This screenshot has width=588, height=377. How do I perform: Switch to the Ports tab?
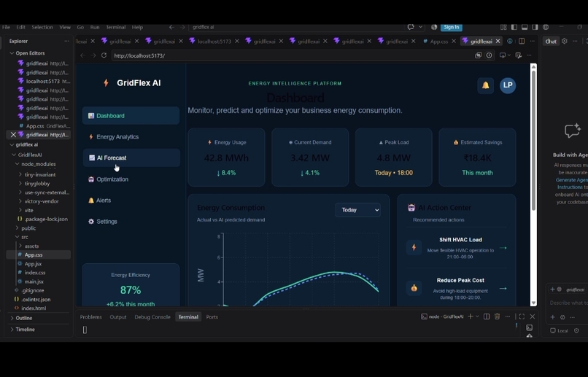[x=212, y=317]
